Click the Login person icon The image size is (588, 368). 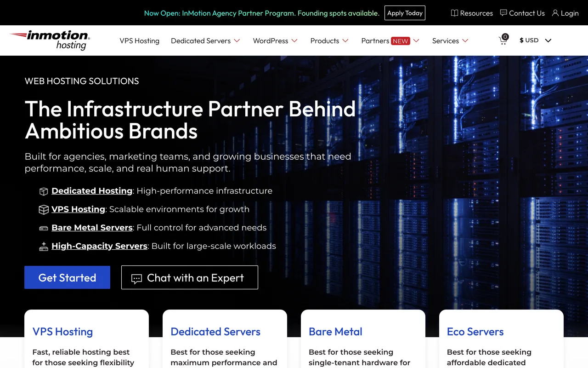(x=555, y=13)
